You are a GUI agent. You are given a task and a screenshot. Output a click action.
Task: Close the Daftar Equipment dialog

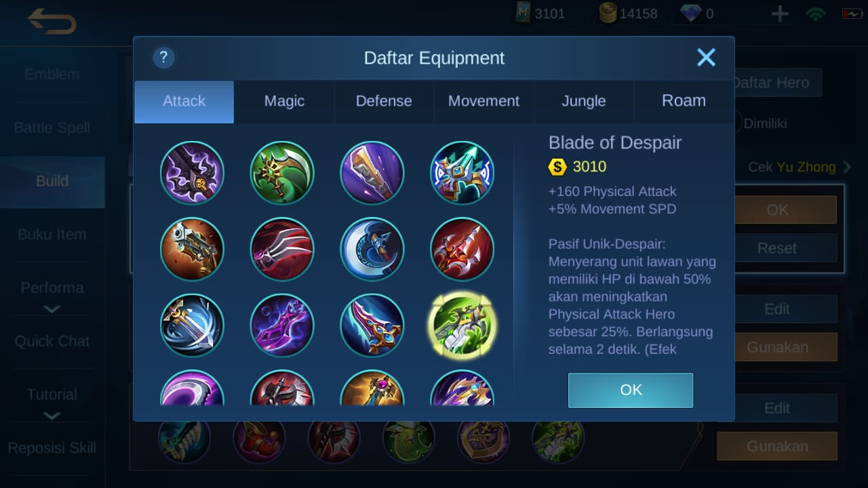click(707, 58)
